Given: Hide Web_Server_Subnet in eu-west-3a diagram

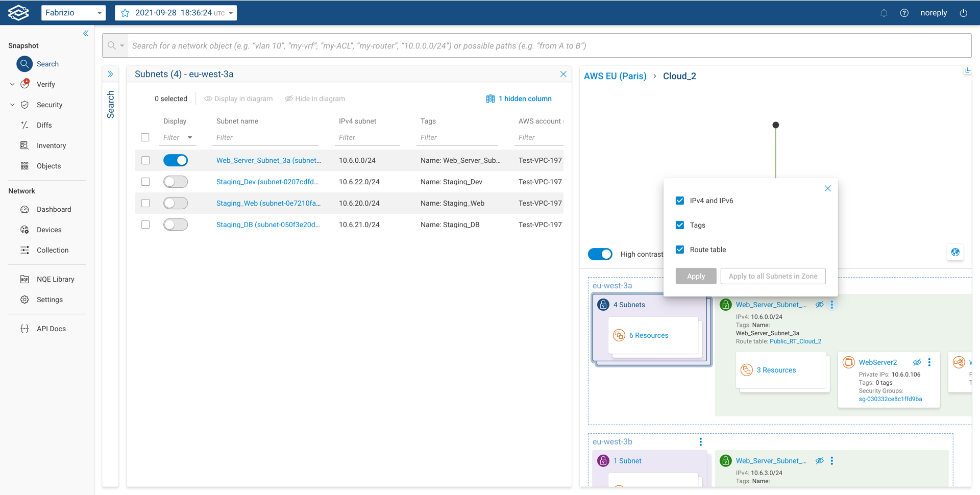Looking at the screenshot, I should pyautogui.click(x=819, y=305).
